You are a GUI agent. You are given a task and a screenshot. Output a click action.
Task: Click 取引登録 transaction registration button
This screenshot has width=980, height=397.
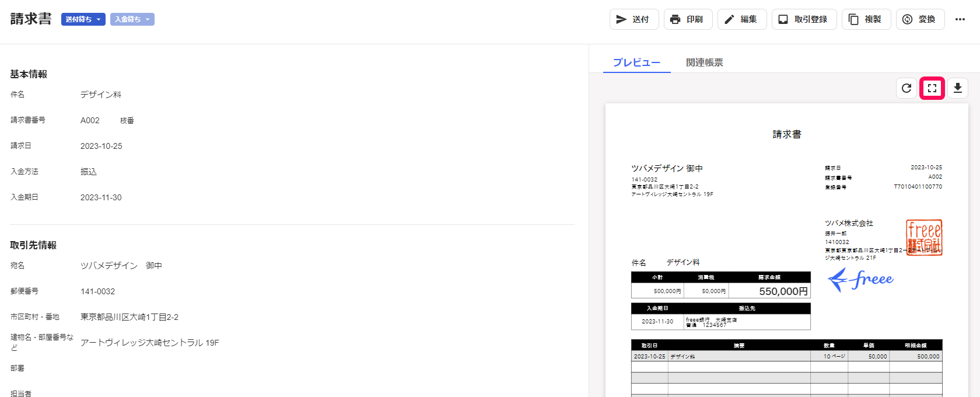click(x=803, y=19)
